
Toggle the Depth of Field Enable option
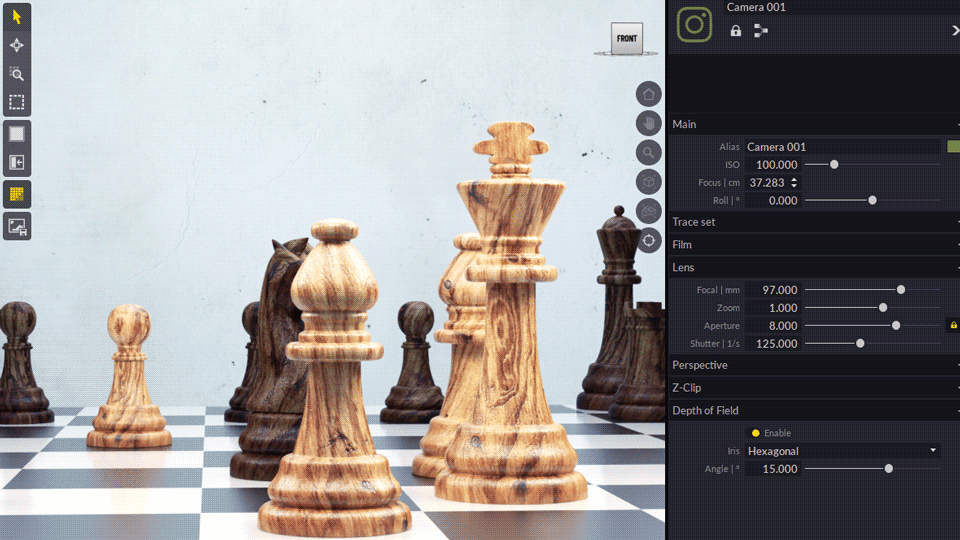[756, 433]
